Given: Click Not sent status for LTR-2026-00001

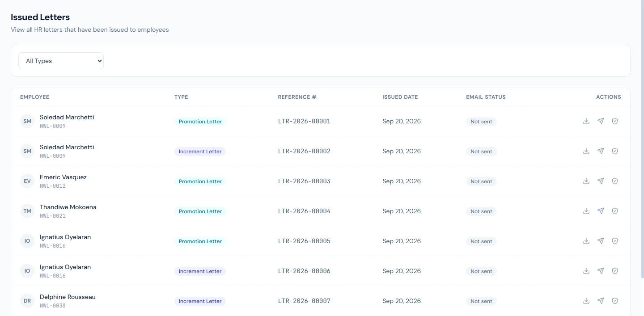Looking at the screenshot, I should [481, 122].
